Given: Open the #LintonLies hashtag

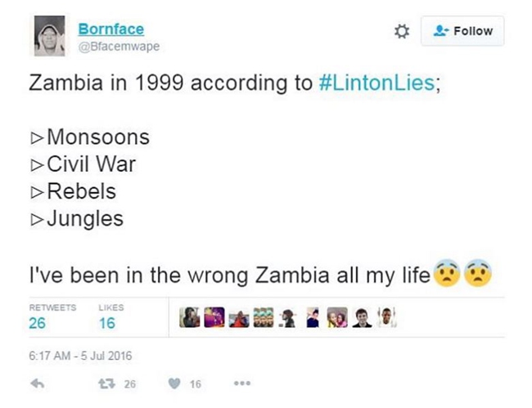Looking at the screenshot, I should coord(379,83).
